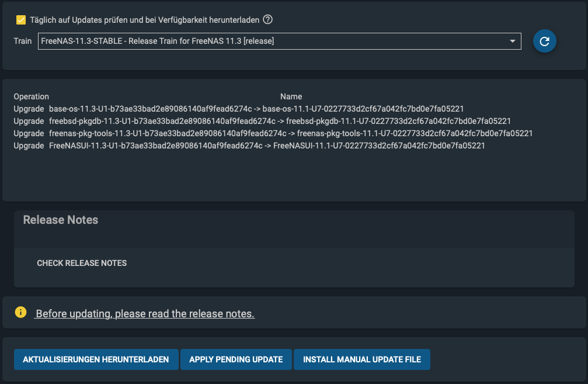Click the yellow info icon near release notes notice
The image size is (588, 384).
pos(20,312)
